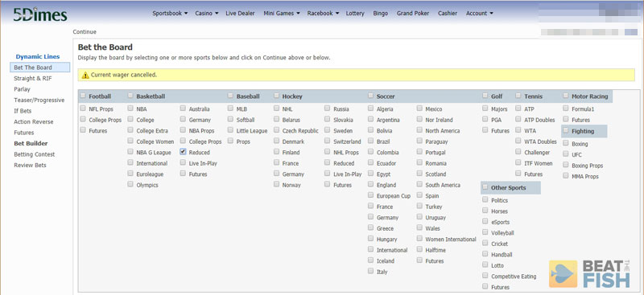Check the NBA checkbox
The image size is (644, 295).
(130, 109)
